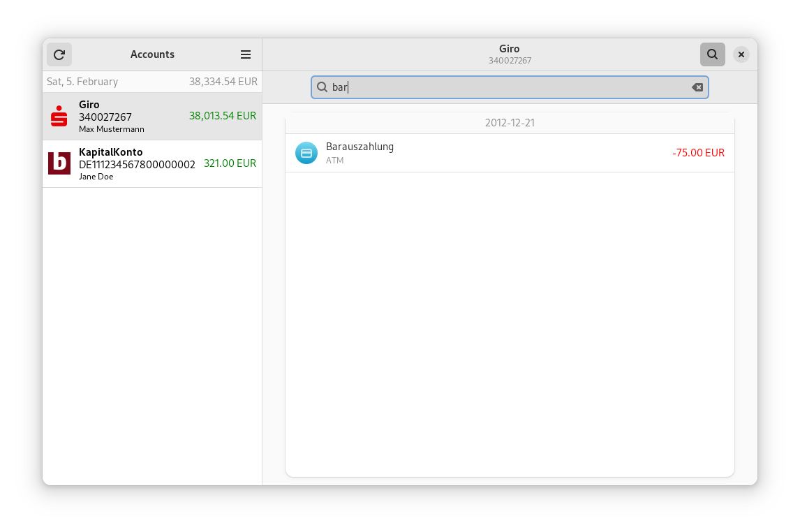Viewport: 800px width, 532px height.
Task: Click the red Sparkasse bank logo
Action: click(x=59, y=116)
